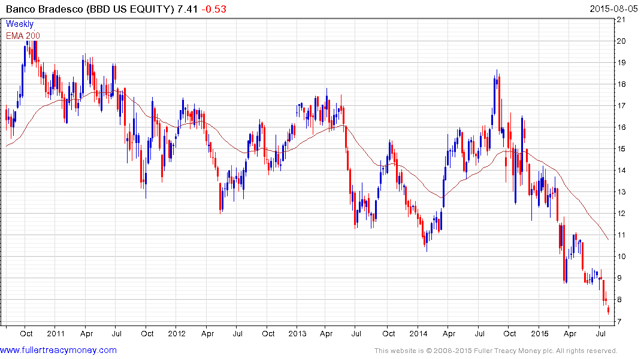644x359 pixels.
Task: Click the Banco Bradesco chart title
Action: pyautogui.click(x=90, y=9)
